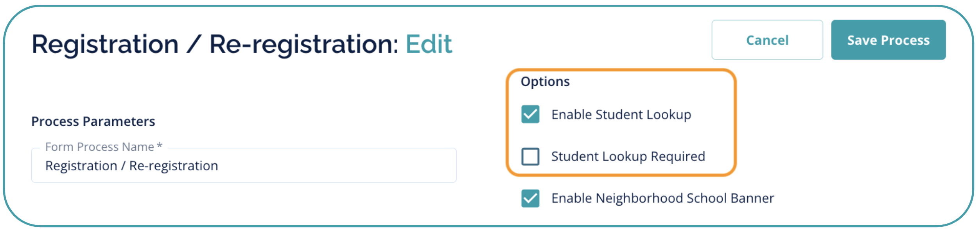
Task: Focus the Form Process Name input field
Action: coord(243,166)
